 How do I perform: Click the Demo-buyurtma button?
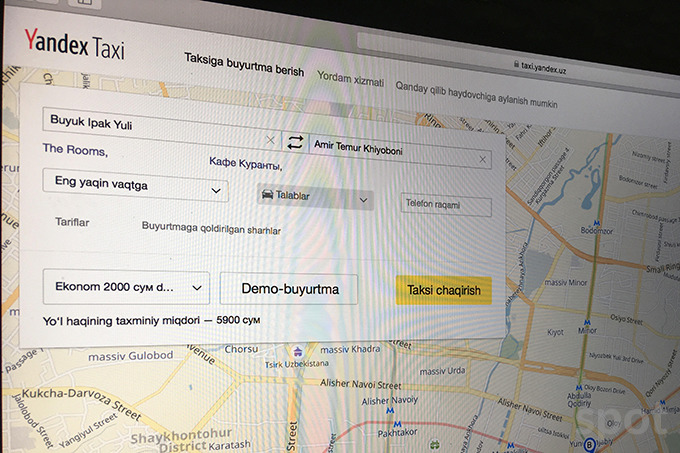pos(289,289)
